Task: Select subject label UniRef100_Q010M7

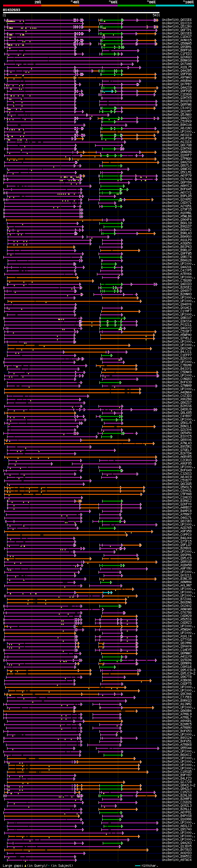Action: [177, 111]
